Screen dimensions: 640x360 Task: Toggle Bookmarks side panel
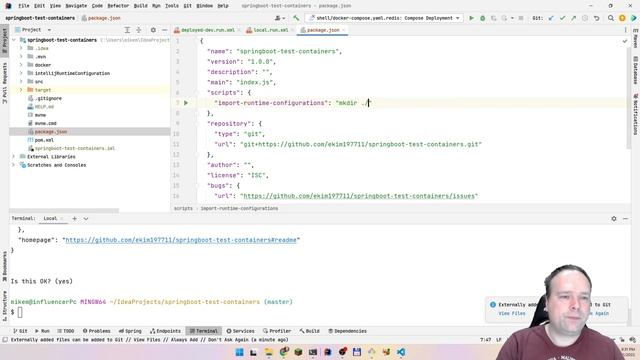(4, 267)
